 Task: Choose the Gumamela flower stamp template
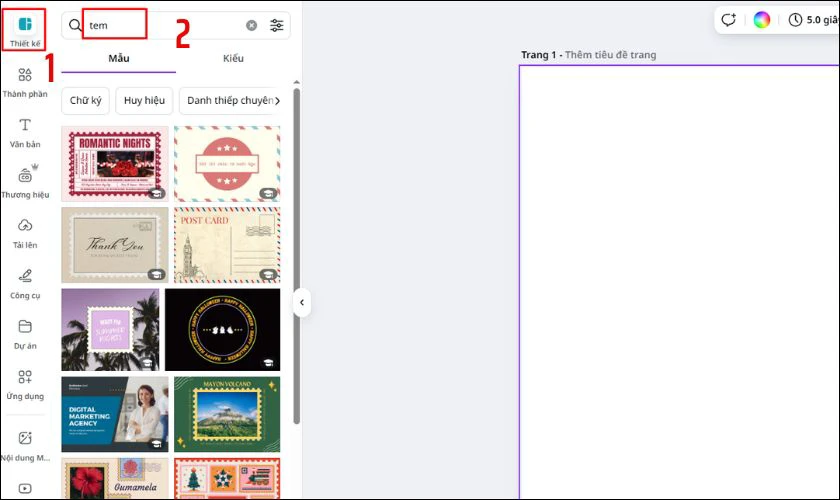click(x=115, y=478)
